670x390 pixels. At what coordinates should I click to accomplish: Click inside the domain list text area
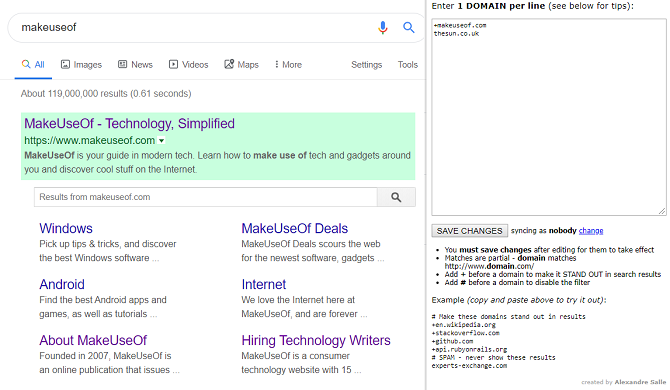pos(549,117)
